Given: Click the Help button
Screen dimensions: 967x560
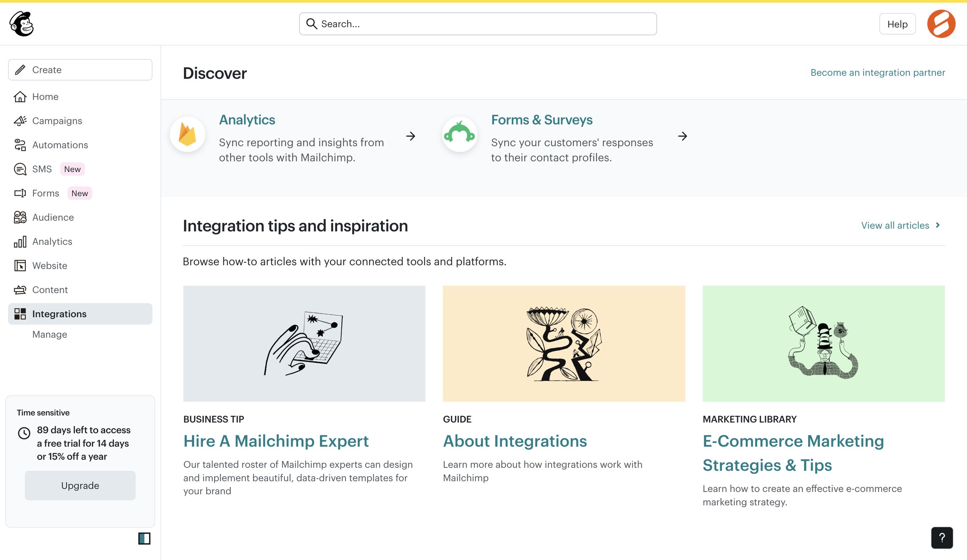Looking at the screenshot, I should point(897,24).
